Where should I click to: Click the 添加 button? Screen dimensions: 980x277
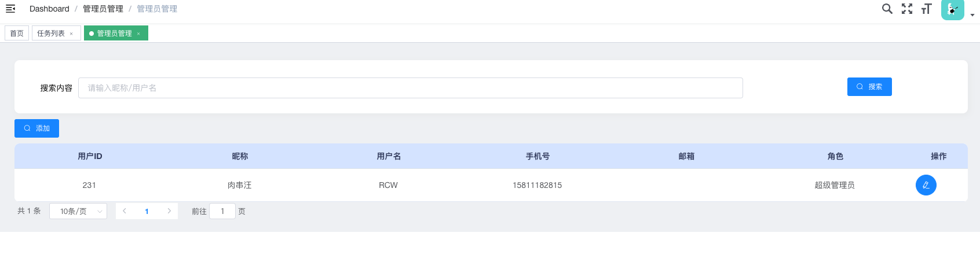(x=36, y=128)
